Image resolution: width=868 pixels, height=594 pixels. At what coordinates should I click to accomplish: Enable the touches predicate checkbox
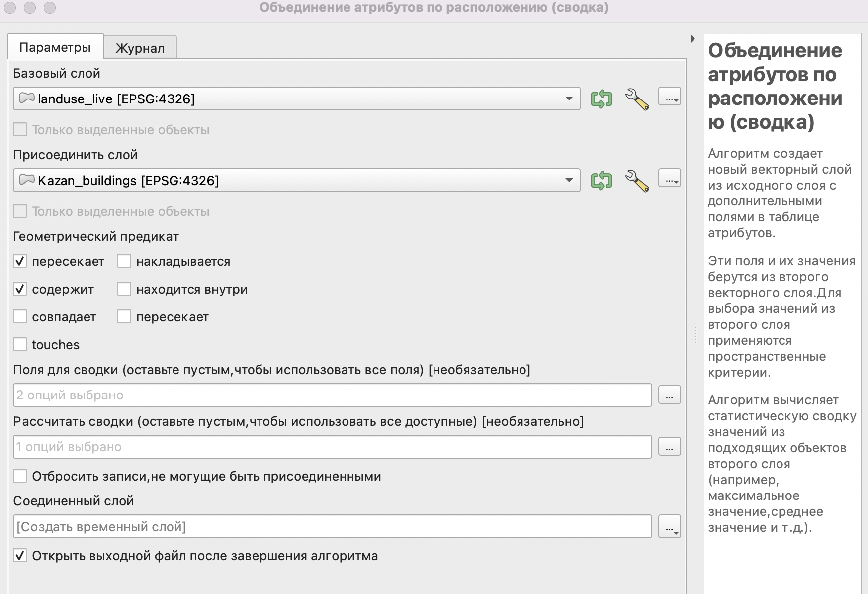(x=20, y=345)
